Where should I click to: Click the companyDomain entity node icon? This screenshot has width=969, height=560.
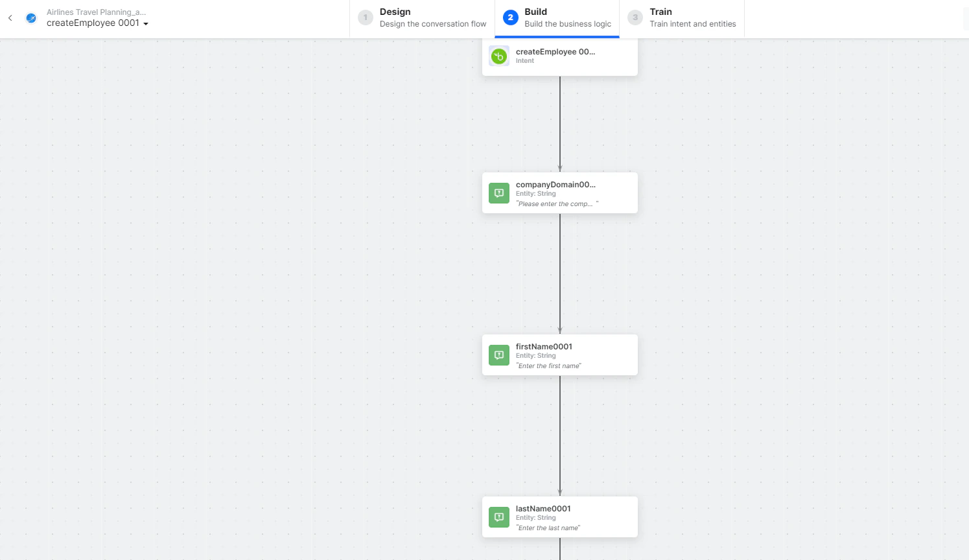tap(498, 192)
